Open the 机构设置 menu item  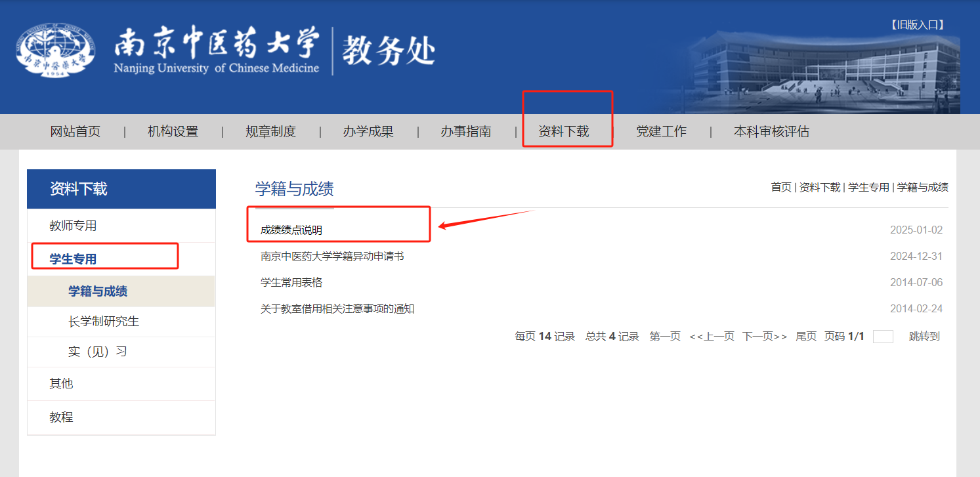[x=173, y=131]
